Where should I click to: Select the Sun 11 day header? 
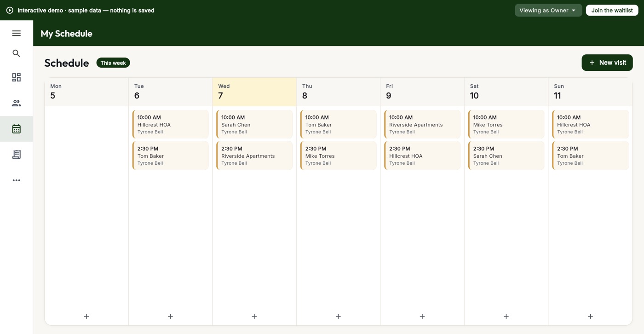(590, 92)
